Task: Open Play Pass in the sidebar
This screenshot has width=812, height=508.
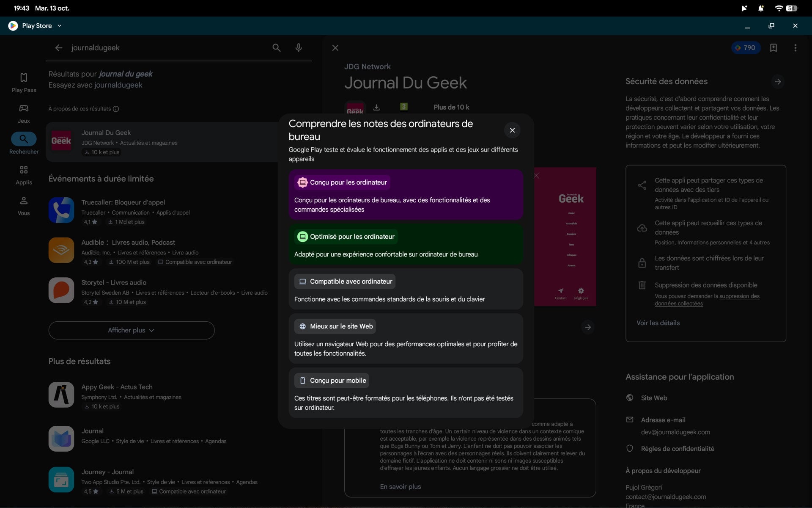Action: [24, 83]
